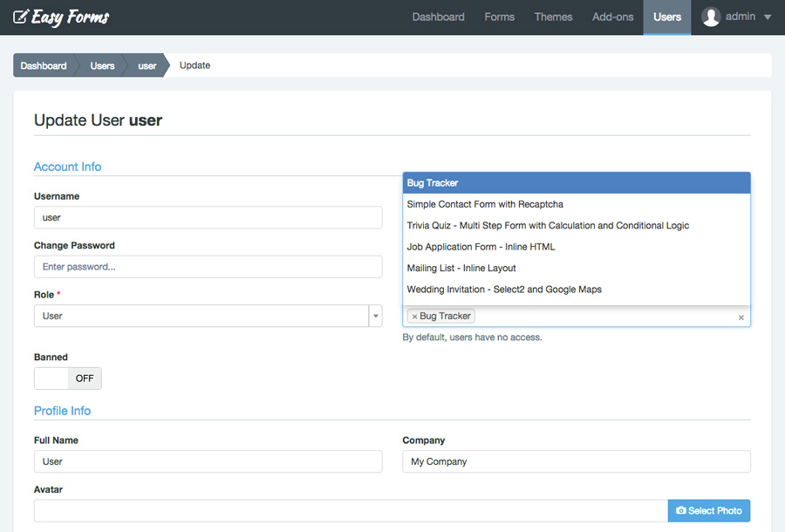Viewport: 785px width, 532px height.
Task: Open the Themes nav item
Action: [553, 17]
